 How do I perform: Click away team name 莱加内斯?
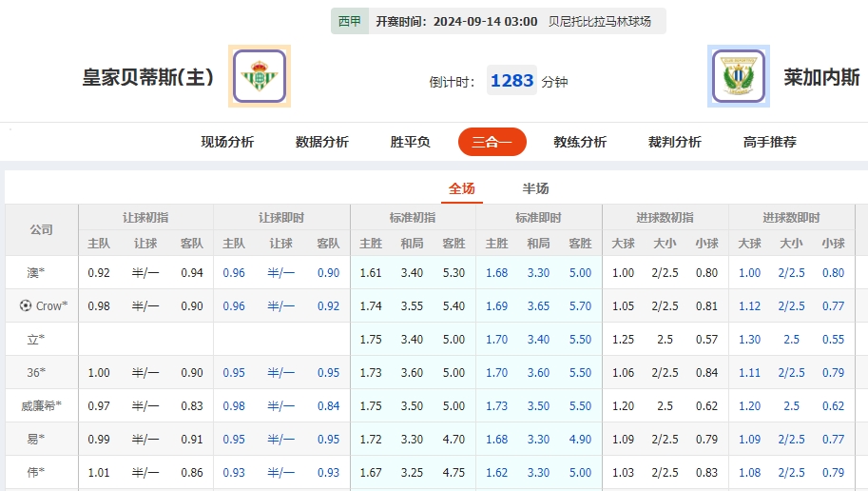[x=821, y=77]
